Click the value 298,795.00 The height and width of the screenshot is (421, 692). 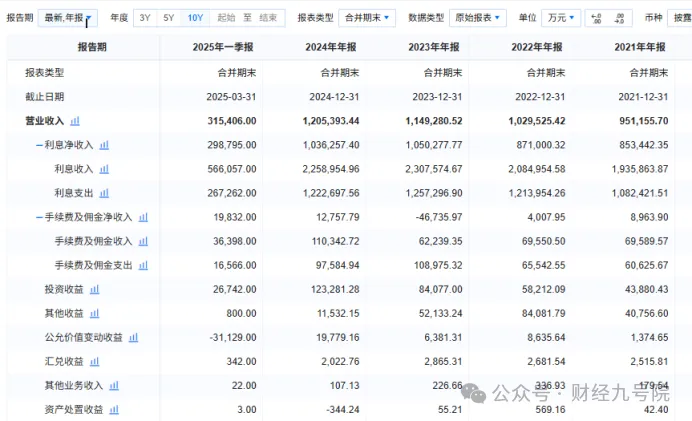click(232, 145)
